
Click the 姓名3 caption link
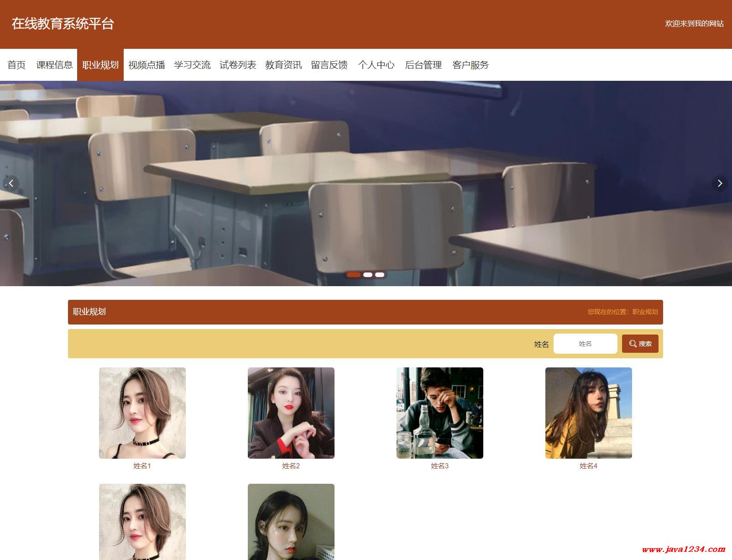[439, 466]
